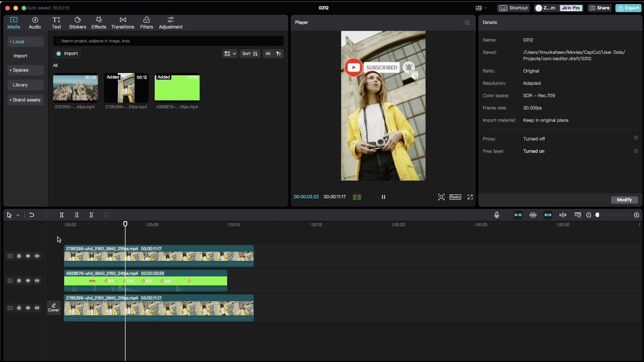The height and width of the screenshot is (362, 644).
Task: Toggle clip linkage in the timeline toolbar
Action: (x=548, y=215)
